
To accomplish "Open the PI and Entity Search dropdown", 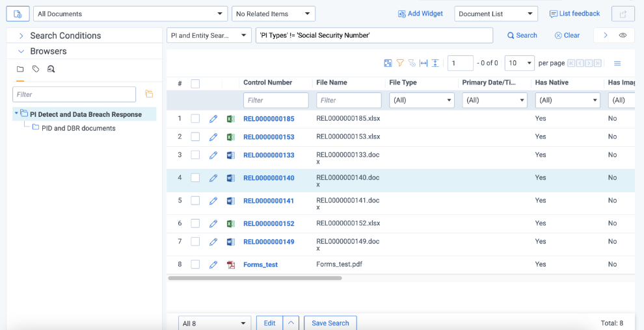I will pyautogui.click(x=209, y=35).
